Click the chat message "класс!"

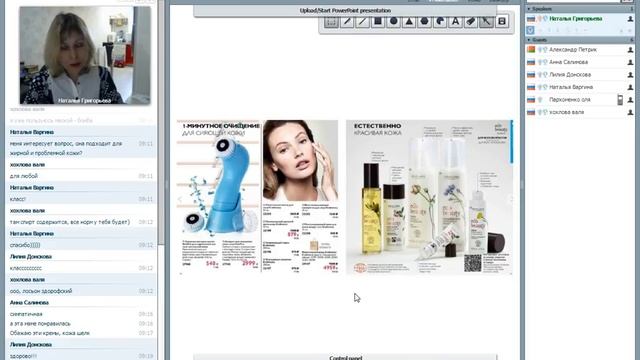pos(18,199)
